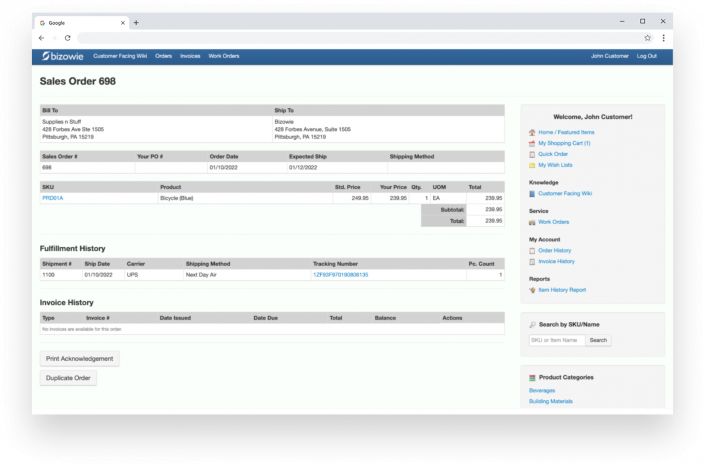Click the Welcome, John Customer! heading
705x465 pixels.
pyautogui.click(x=593, y=117)
